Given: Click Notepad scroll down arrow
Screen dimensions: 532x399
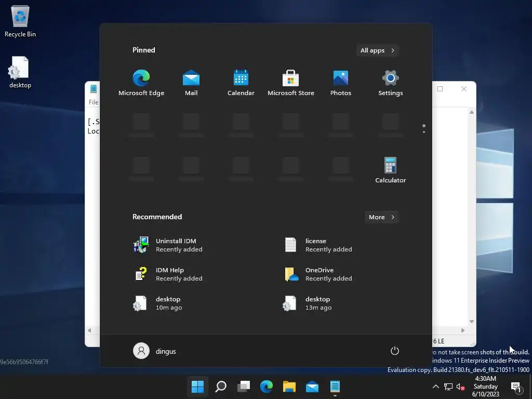Looking at the screenshot, I should tap(472, 321).
